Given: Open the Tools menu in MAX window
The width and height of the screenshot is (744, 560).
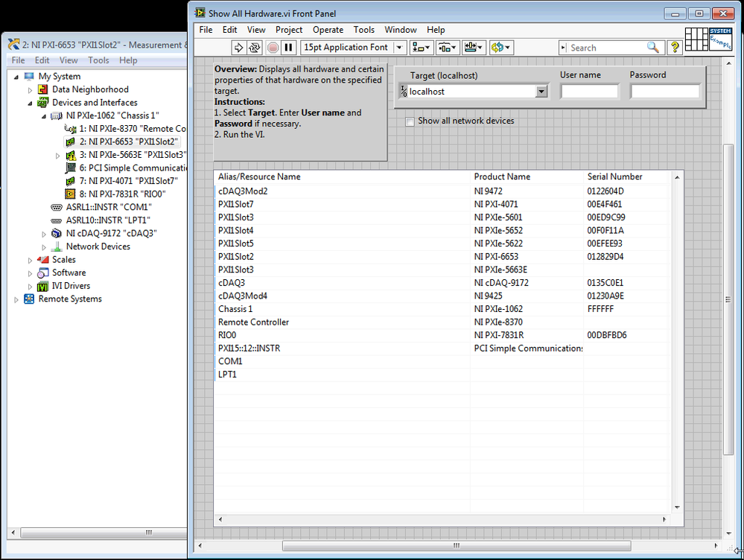Looking at the screenshot, I should 98,60.
